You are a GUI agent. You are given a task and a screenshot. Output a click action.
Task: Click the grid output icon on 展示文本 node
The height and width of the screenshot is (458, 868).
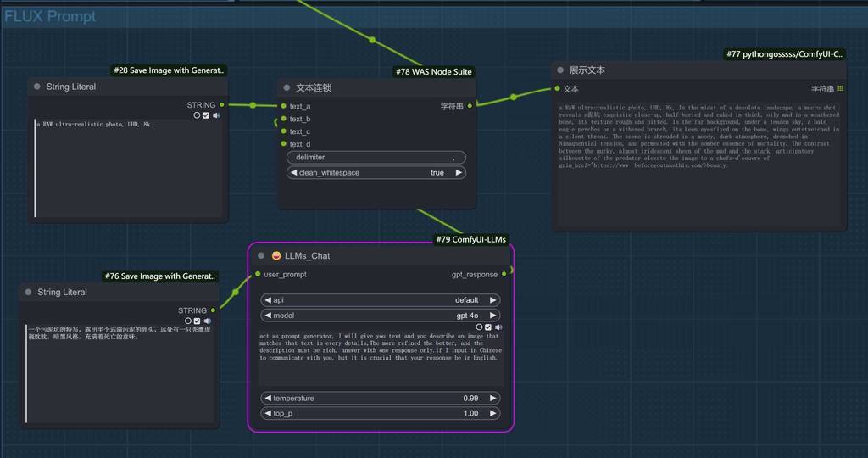tap(840, 88)
